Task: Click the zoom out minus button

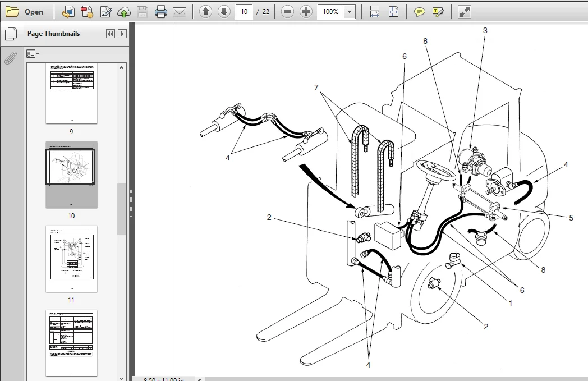Action: tap(287, 12)
